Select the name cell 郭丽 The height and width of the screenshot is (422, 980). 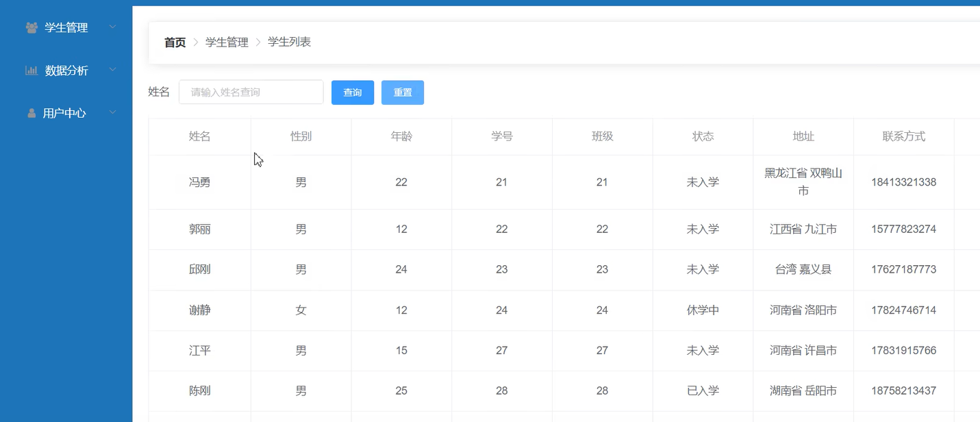[x=200, y=229]
